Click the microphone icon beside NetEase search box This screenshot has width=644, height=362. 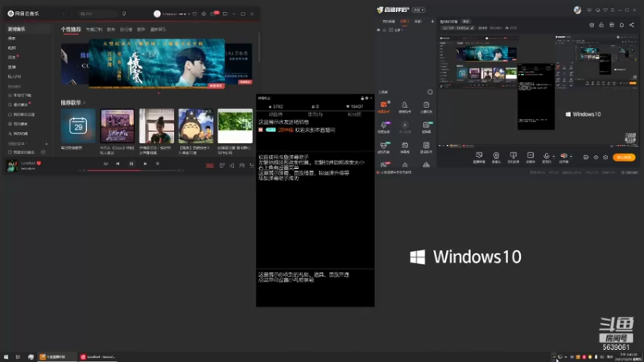pyautogui.click(x=124, y=14)
